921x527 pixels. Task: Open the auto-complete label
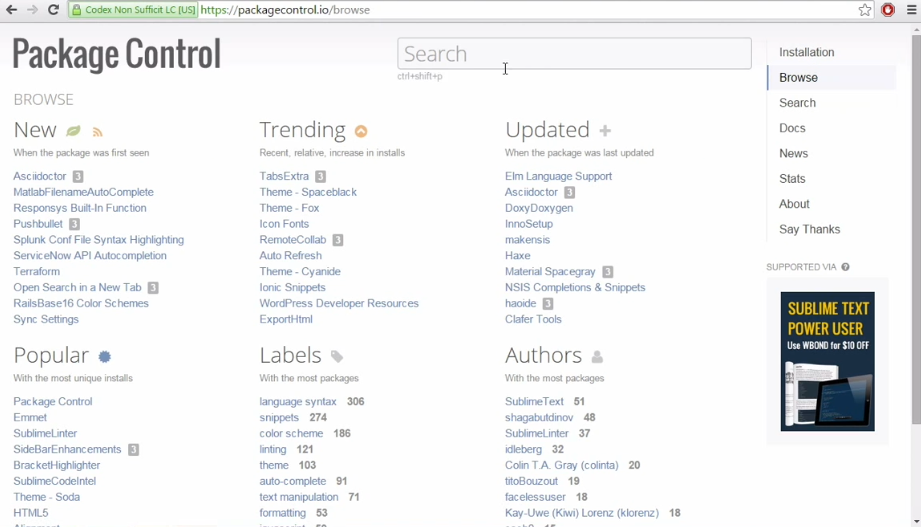pyautogui.click(x=293, y=481)
